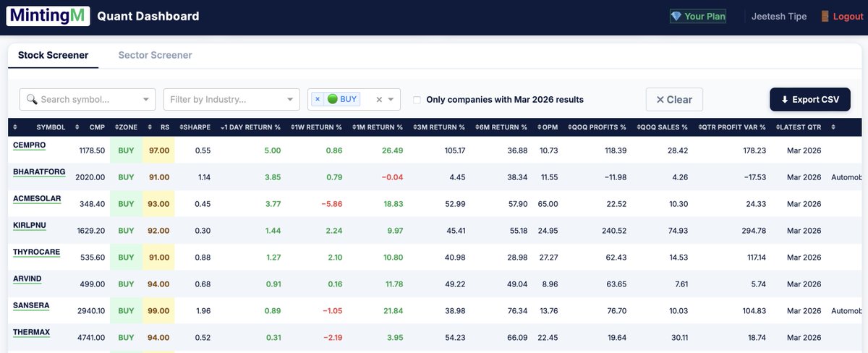
Task: Open the Filter by Industry dropdown
Action: [x=231, y=99]
